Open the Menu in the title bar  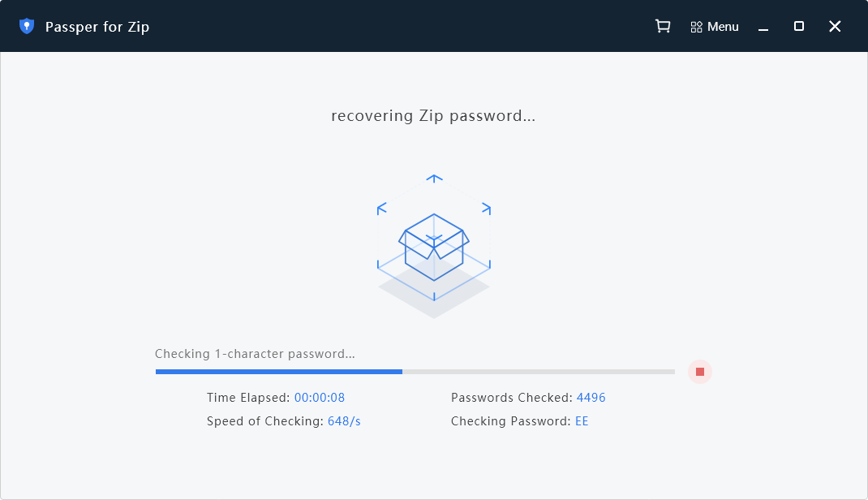point(715,27)
